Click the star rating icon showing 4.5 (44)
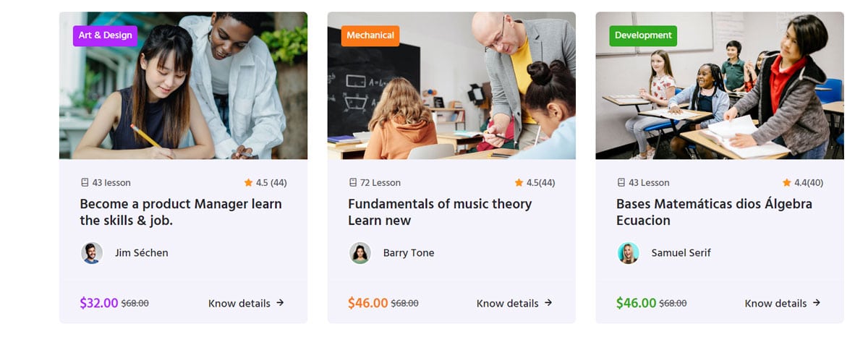Screen dimensions: 868x337 tap(248, 183)
